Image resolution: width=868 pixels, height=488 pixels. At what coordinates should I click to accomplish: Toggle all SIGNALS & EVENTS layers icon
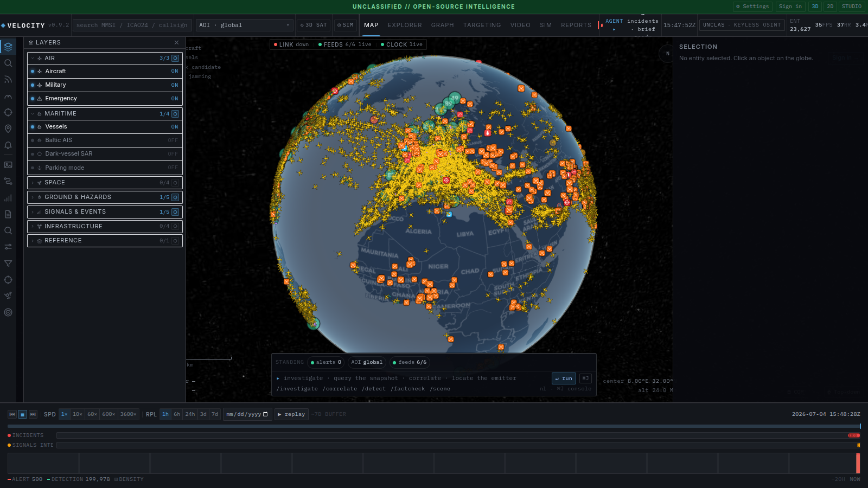click(x=175, y=212)
